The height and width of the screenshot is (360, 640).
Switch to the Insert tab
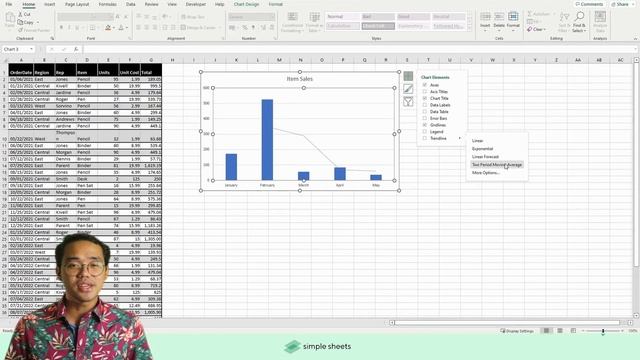point(49,4)
